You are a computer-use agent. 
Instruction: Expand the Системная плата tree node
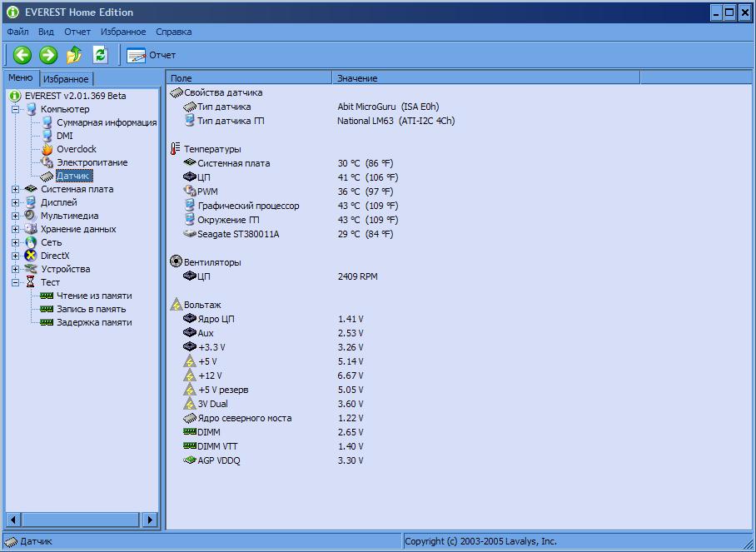click(16, 190)
